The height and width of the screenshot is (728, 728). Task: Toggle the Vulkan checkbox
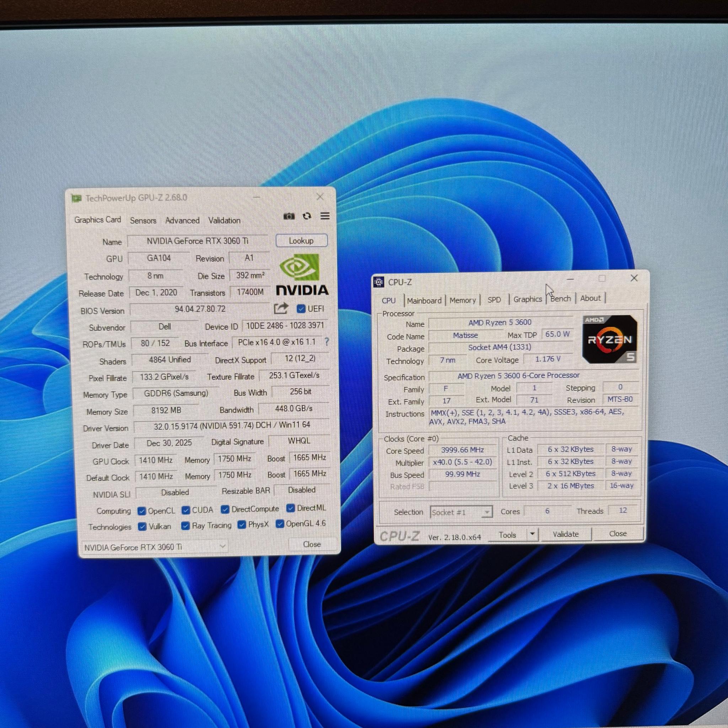[142, 527]
